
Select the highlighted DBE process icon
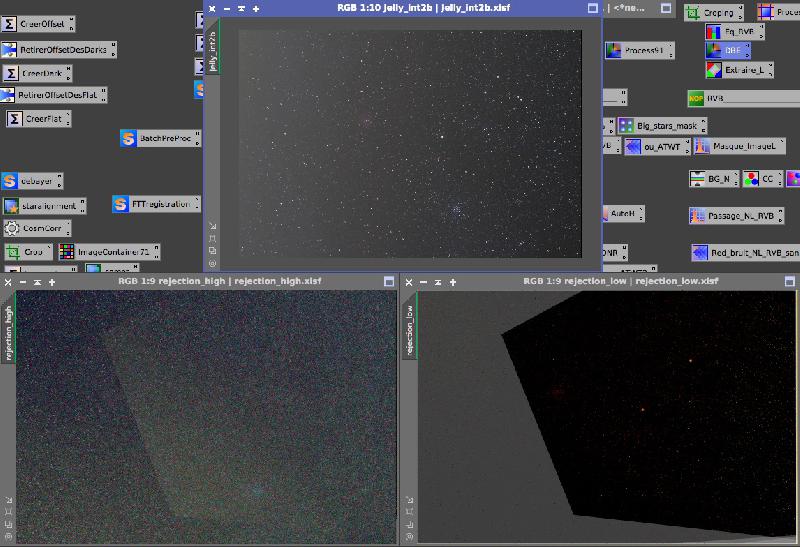(728, 51)
